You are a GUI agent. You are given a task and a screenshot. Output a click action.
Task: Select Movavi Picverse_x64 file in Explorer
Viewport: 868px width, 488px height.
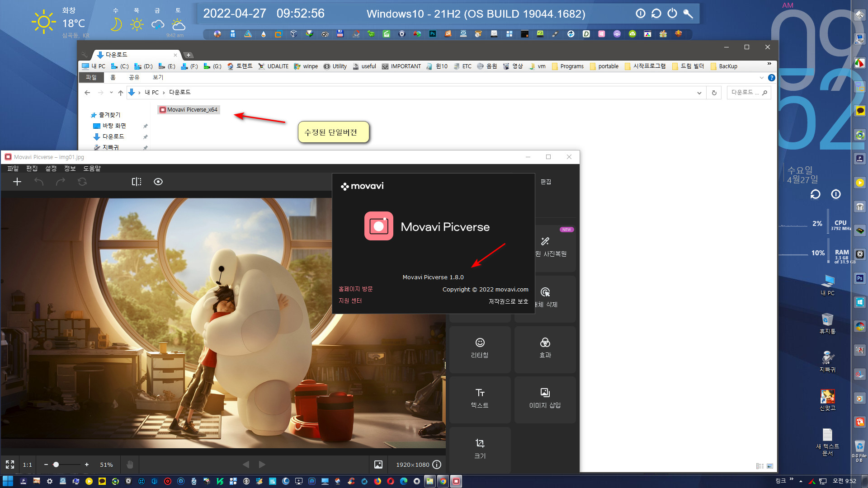(189, 110)
